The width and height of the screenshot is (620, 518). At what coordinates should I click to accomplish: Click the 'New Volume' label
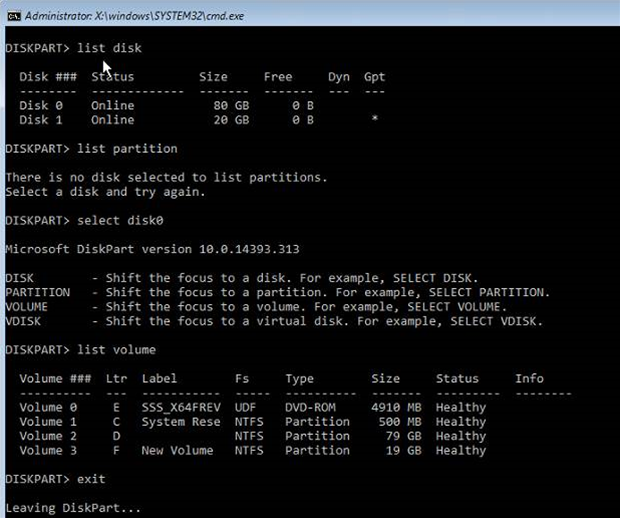point(178,450)
